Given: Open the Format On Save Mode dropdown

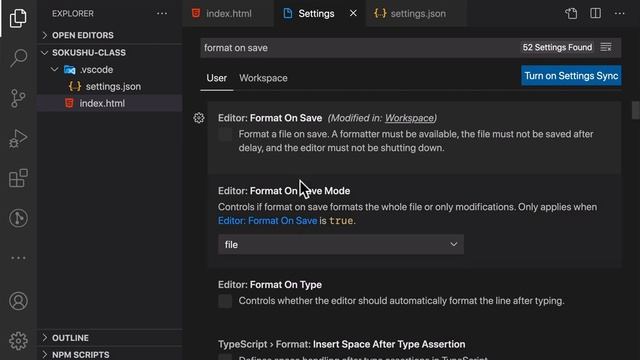Looking at the screenshot, I should click(341, 244).
